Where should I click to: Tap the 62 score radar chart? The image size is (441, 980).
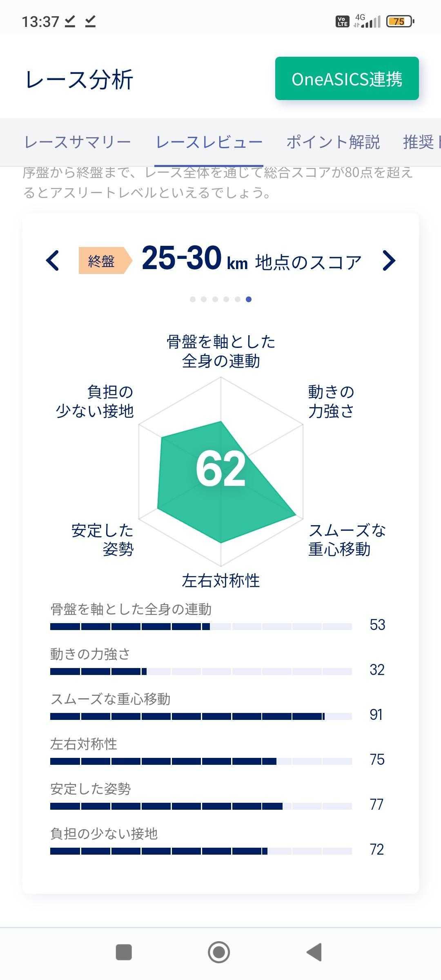221,470
